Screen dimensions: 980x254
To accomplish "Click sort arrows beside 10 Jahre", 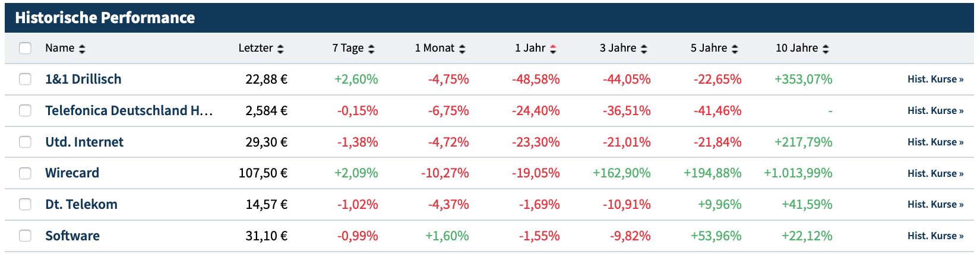I will click(826, 49).
